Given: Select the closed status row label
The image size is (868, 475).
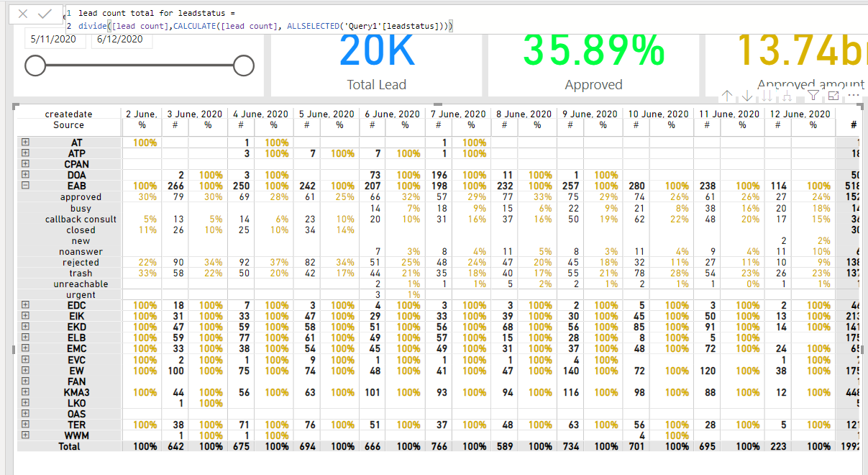Looking at the screenshot, I should tap(81, 230).
